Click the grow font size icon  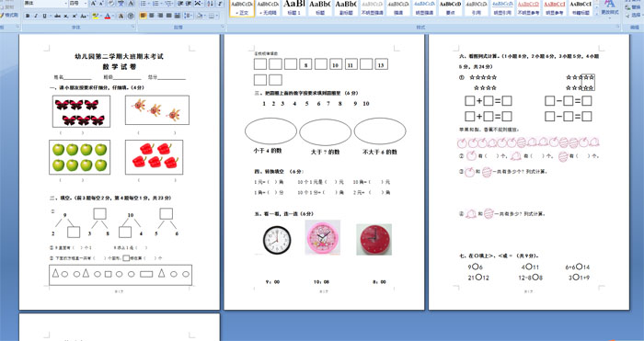coord(93,4)
